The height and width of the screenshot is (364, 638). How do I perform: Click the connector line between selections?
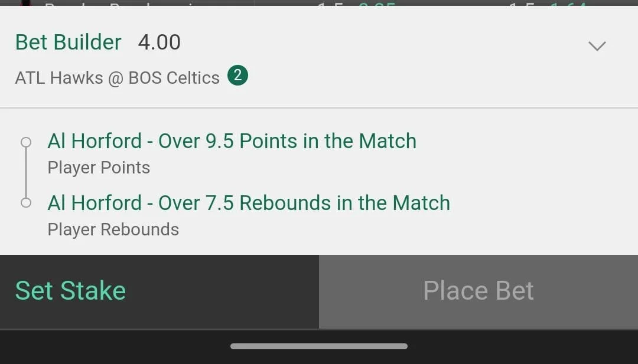click(26, 173)
